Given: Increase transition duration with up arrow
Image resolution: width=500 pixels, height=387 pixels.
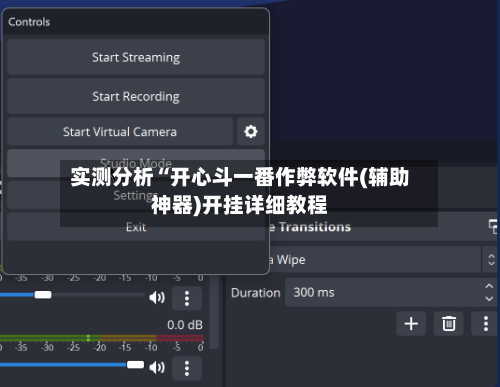Looking at the screenshot, I should (x=489, y=286).
